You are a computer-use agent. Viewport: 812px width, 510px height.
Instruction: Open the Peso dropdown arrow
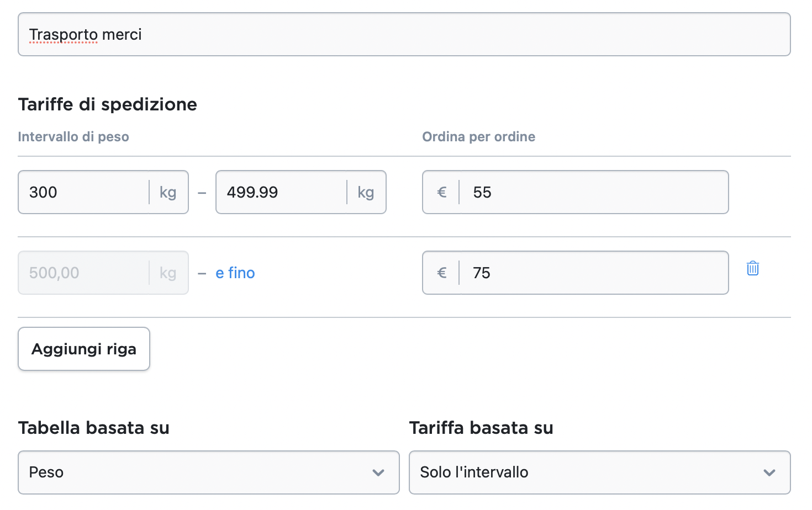378,473
